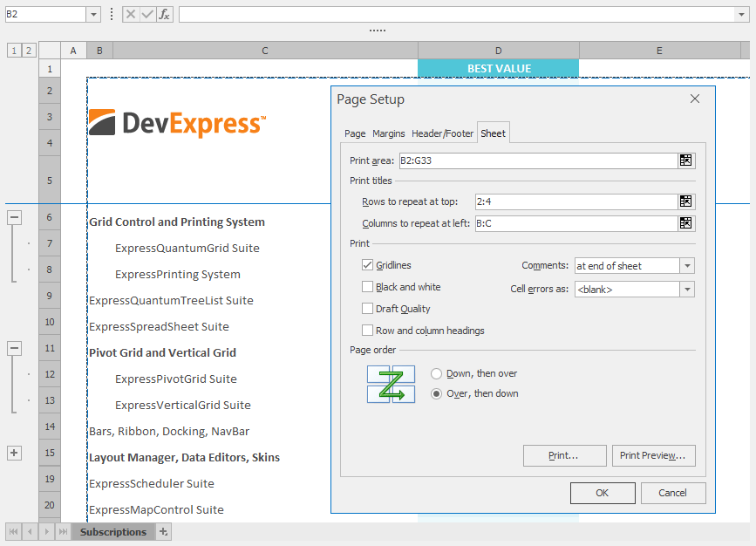Screen dimensions: 756x546
Task: Click the DevExpress logo image
Action: [177, 124]
